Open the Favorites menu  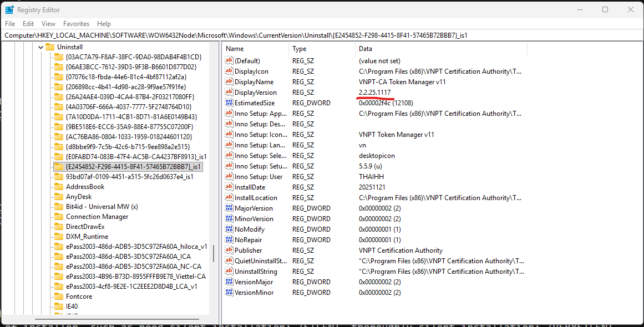(x=76, y=24)
